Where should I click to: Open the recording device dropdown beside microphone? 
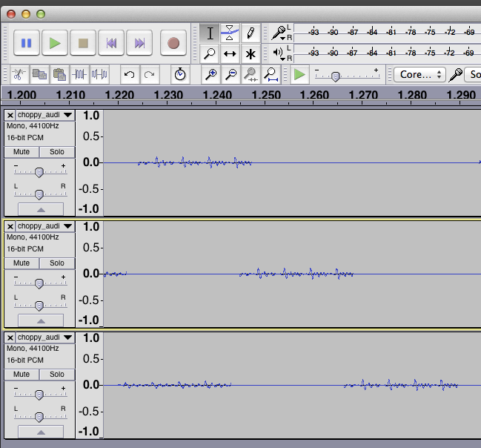tap(474, 75)
